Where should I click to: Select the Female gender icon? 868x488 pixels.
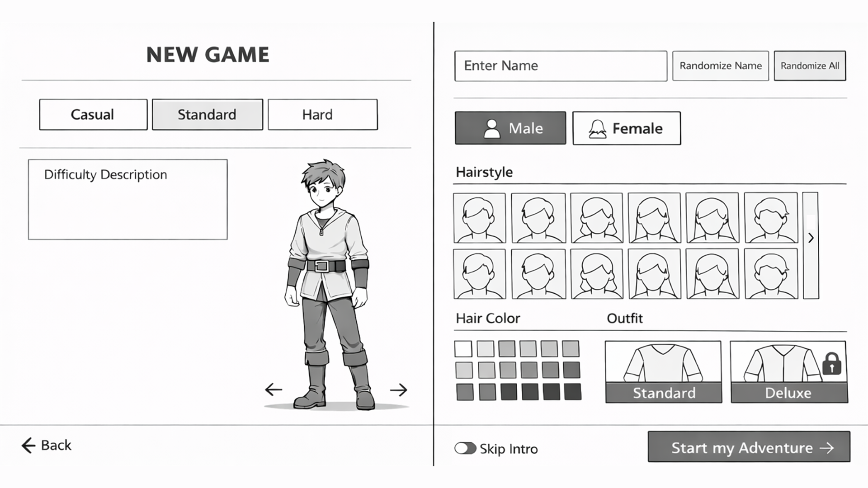[596, 128]
